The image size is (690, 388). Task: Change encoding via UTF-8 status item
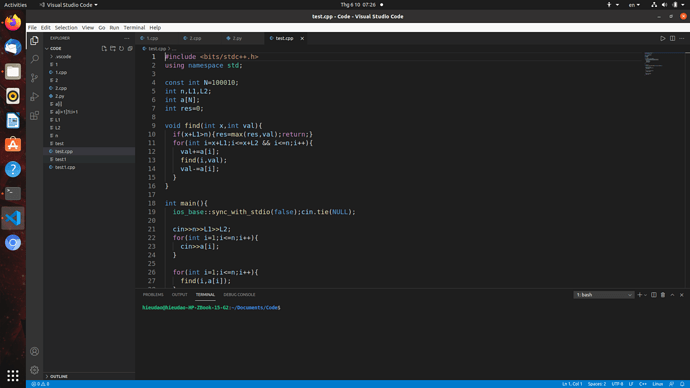(617, 384)
